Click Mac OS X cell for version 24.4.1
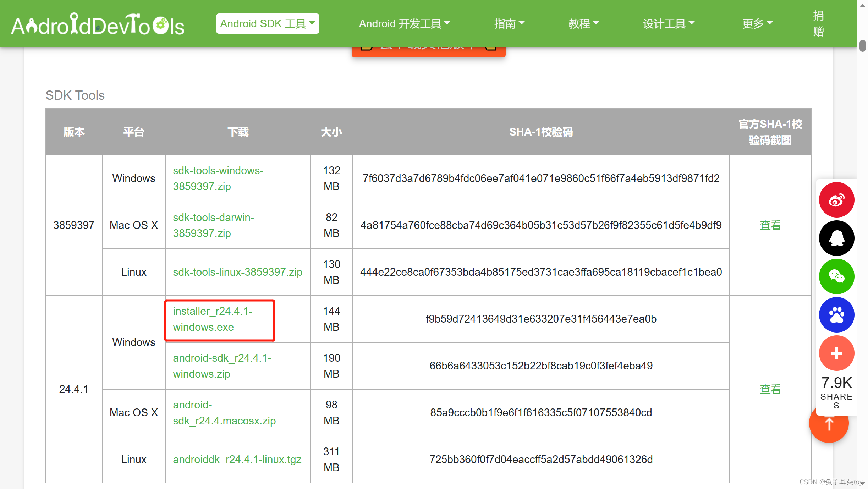The height and width of the screenshot is (489, 868). pyautogui.click(x=134, y=413)
